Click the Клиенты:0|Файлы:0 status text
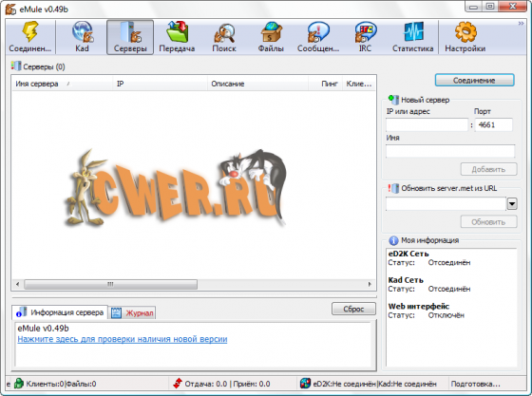Viewport: 532px width, 396px height. [x=61, y=384]
